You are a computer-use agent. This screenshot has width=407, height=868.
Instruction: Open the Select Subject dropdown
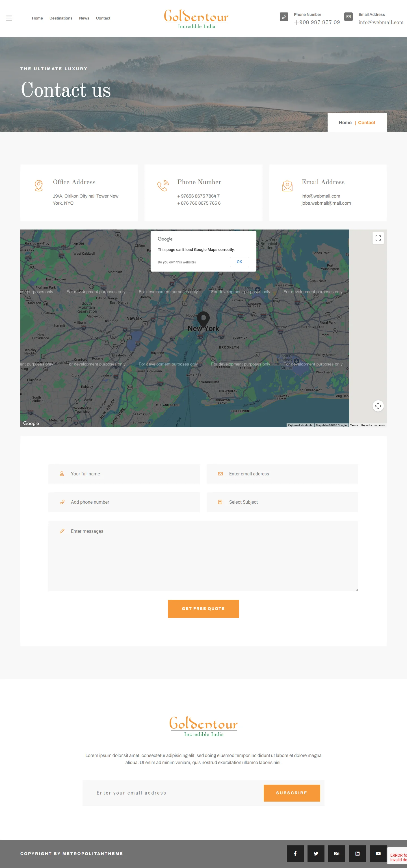[282, 502]
